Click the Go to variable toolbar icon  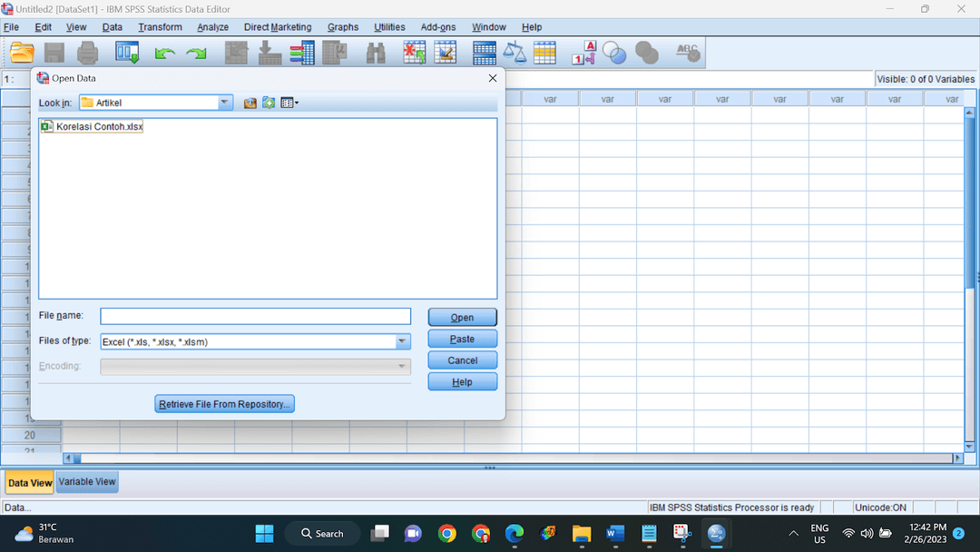[269, 54]
